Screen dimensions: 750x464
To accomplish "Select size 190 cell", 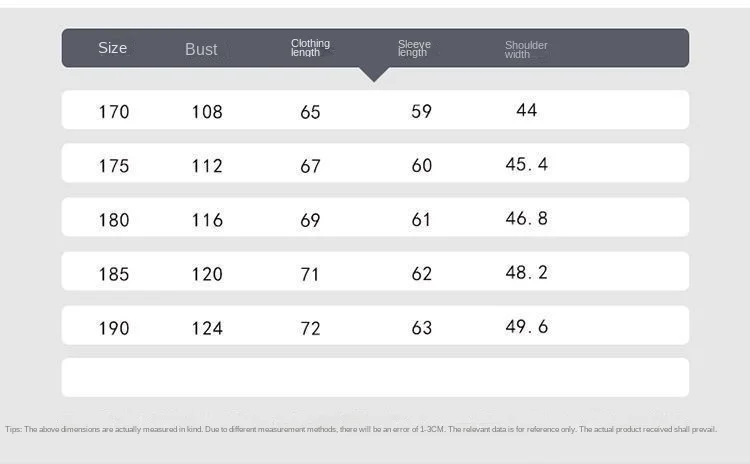I will 114,327.
